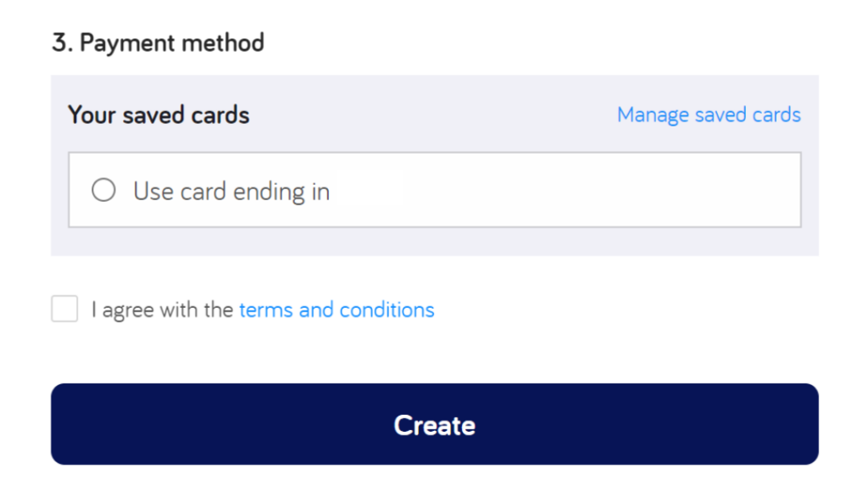Screen dimensions: 868x492
Task: Read the terms and conditions document
Action: click(337, 309)
